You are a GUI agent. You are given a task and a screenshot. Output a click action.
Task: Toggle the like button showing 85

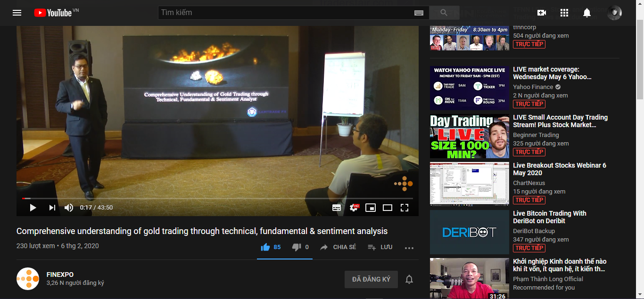pyautogui.click(x=271, y=247)
